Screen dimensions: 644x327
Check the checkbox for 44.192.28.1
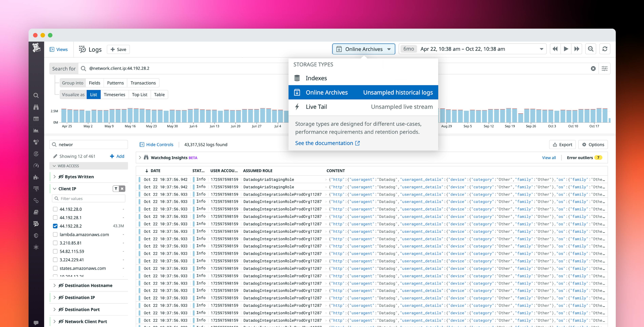pos(55,218)
